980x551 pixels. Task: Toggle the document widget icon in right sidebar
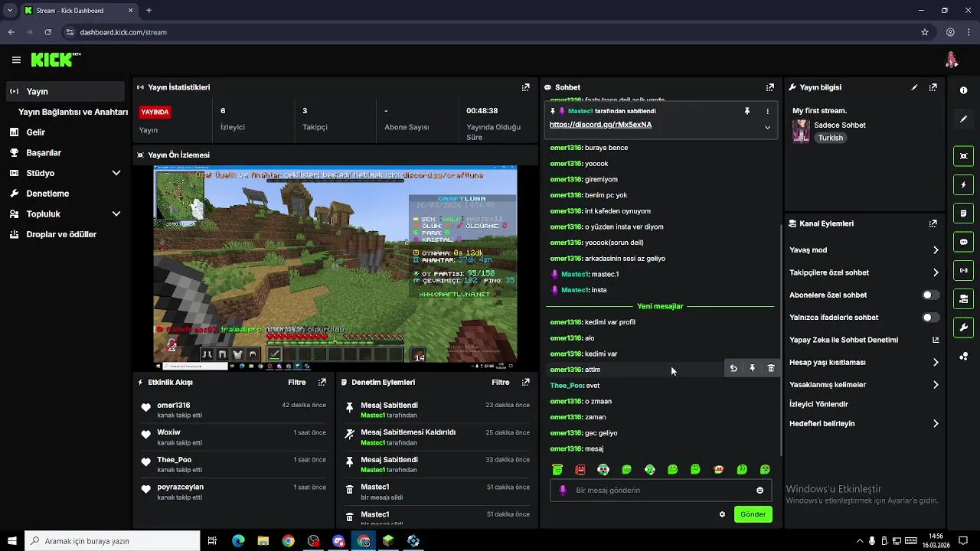[x=963, y=213]
